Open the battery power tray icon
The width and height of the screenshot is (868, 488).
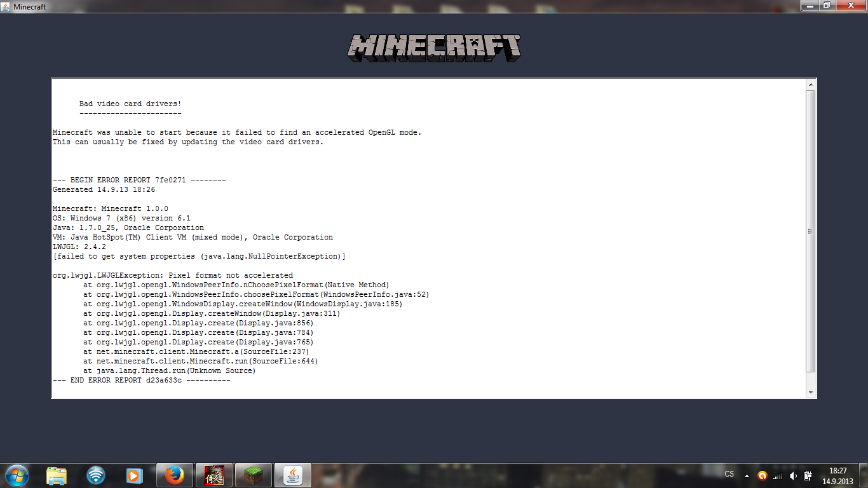coord(808,475)
